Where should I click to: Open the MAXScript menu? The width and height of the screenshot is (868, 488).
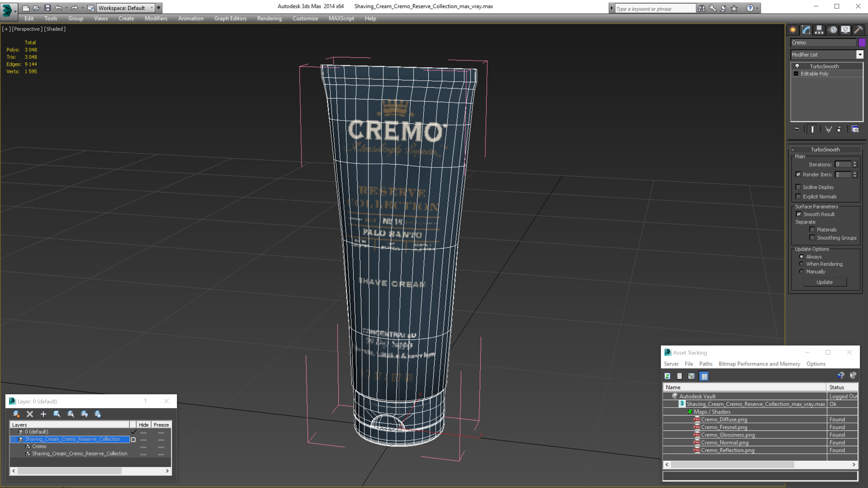click(x=341, y=18)
